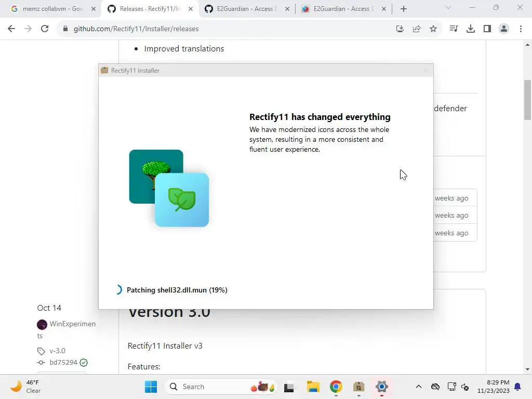Close the E2Guardian tab with GitHub icon
The height and width of the screenshot is (399, 532).
click(287, 9)
